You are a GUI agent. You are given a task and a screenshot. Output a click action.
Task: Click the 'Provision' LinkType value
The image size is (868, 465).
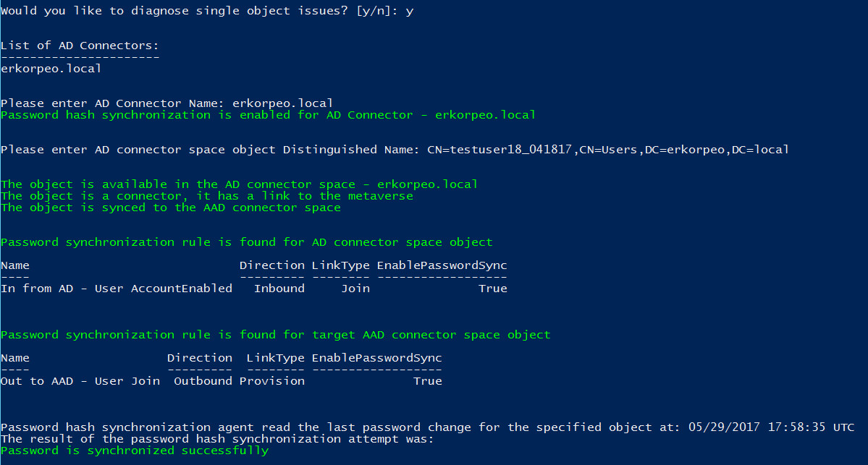(x=271, y=381)
